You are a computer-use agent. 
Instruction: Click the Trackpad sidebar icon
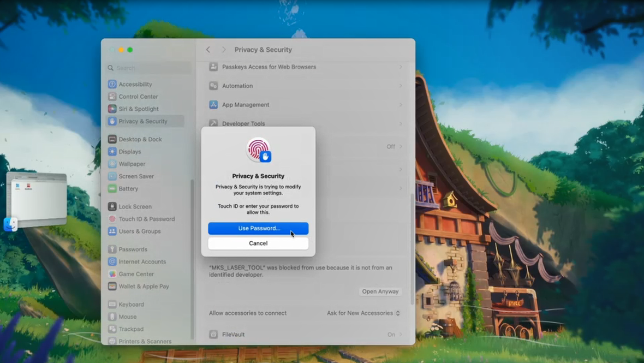[112, 329]
